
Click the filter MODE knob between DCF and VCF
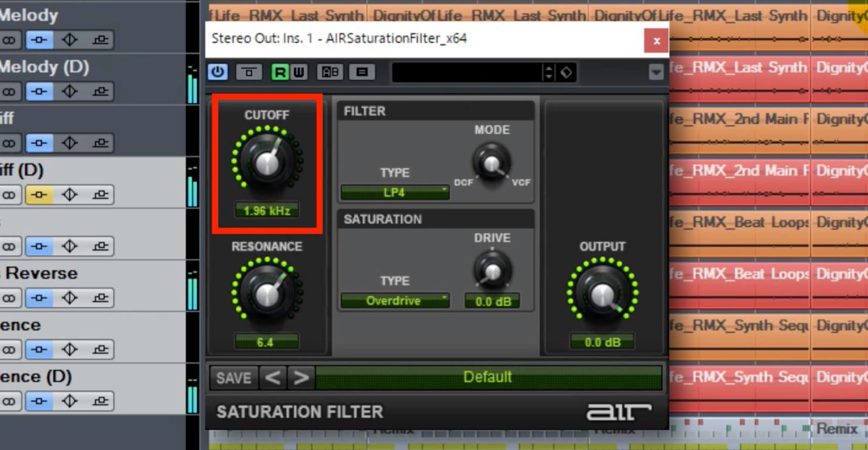click(x=492, y=163)
